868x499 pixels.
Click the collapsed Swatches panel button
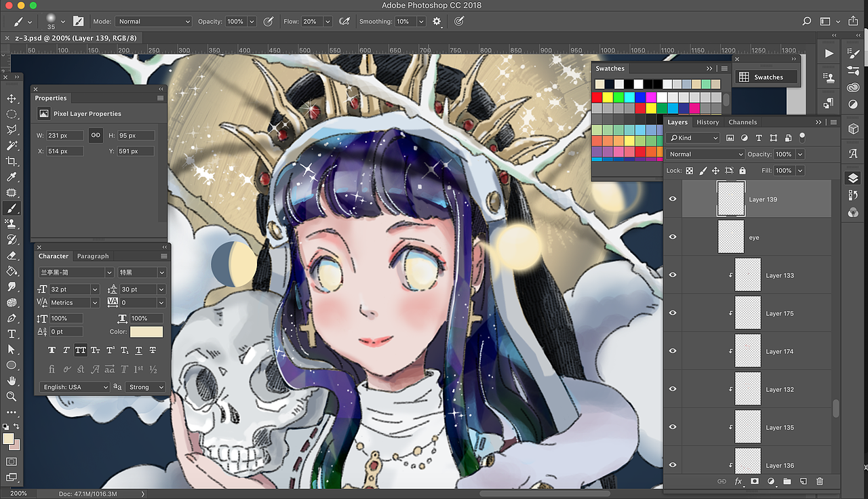pyautogui.click(x=768, y=77)
